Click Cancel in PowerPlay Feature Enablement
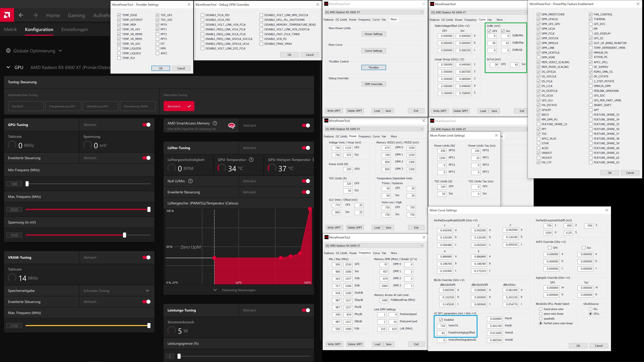The width and height of the screenshot is (644, 362). [630, 173]
